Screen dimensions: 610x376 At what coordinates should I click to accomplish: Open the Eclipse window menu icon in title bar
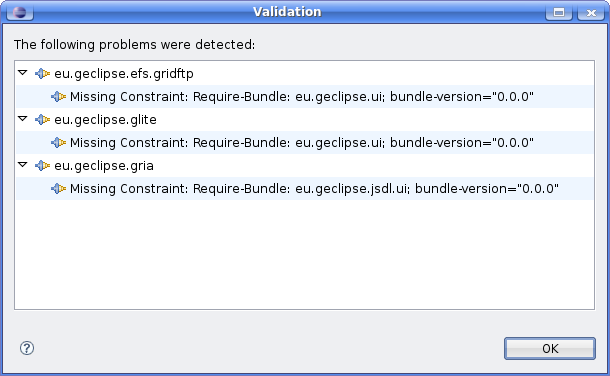(20, 12)
